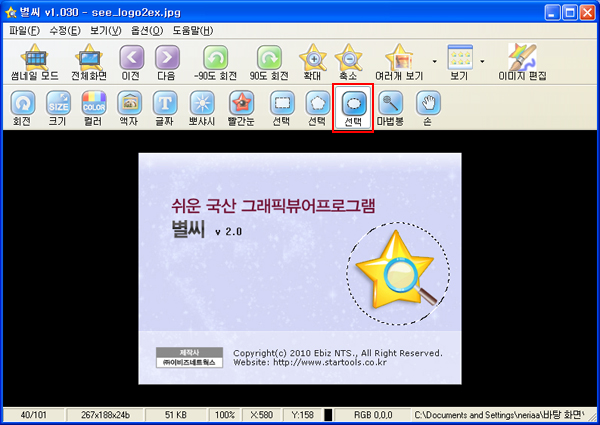This screenshot has height=425, width=600.
Task: Open the 옵션(O) menu
Action: pyautogui.click(x=147, y=31)
